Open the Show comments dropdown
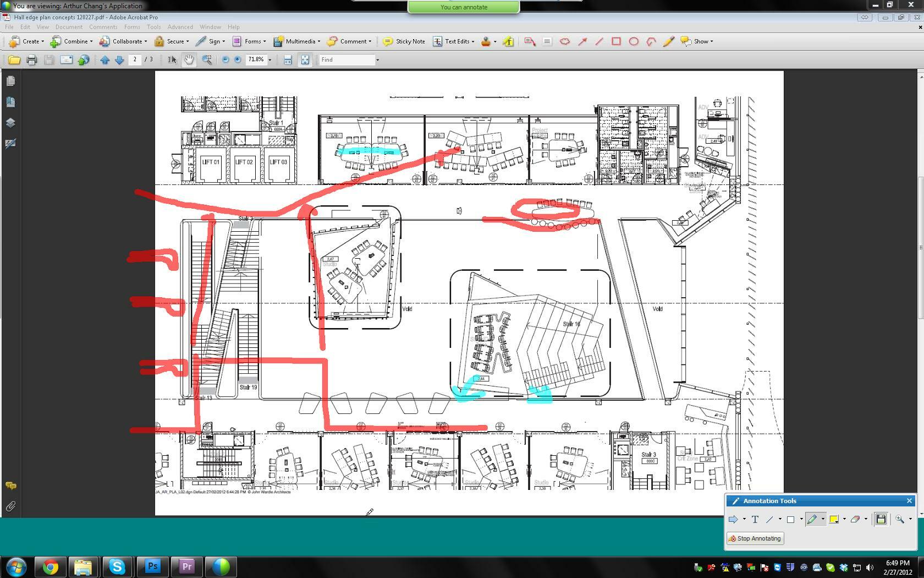Viewport: 924px width, 578px height. 697,41
